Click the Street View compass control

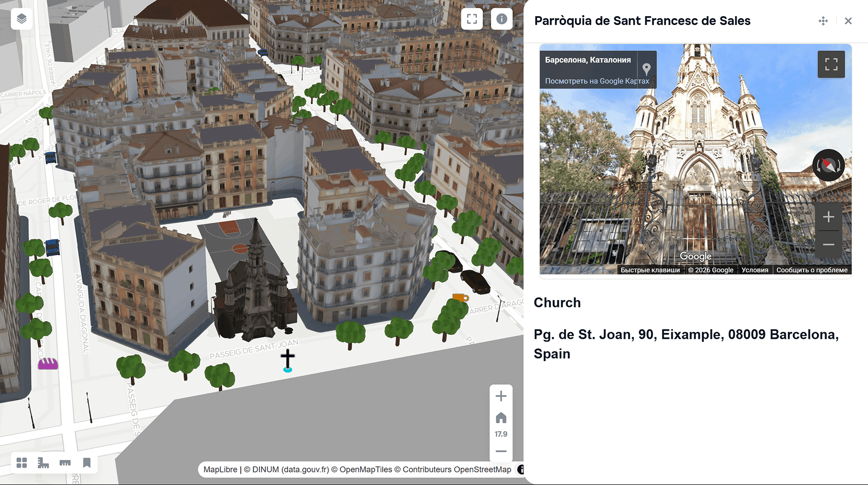(x=829, y=165)
